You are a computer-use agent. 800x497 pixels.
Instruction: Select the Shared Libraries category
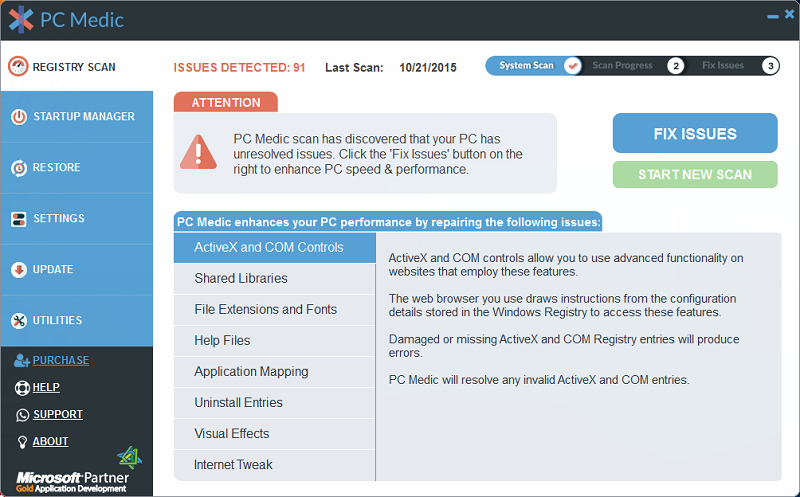[x=241, y=278]
